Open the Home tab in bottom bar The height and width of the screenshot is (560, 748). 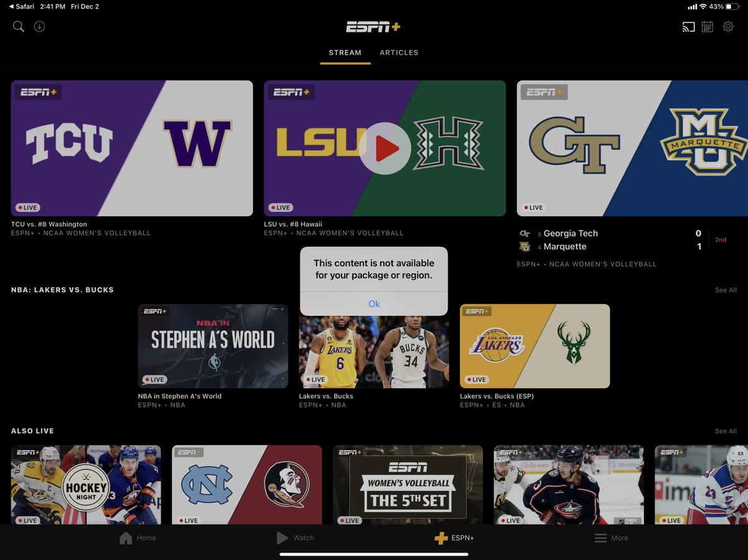[138, 538]
